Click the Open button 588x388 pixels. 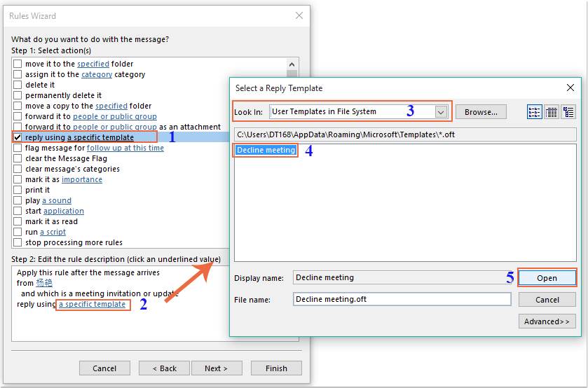547,278
